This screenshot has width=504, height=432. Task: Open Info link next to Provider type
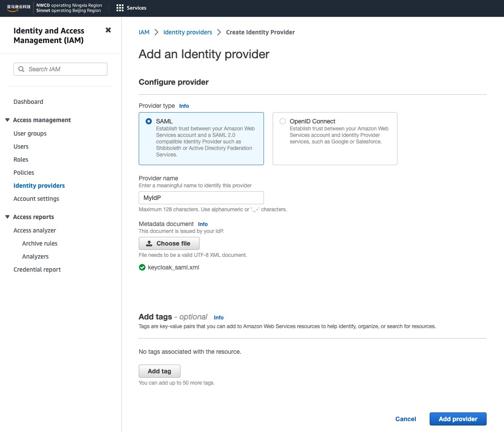pos(184,106)
